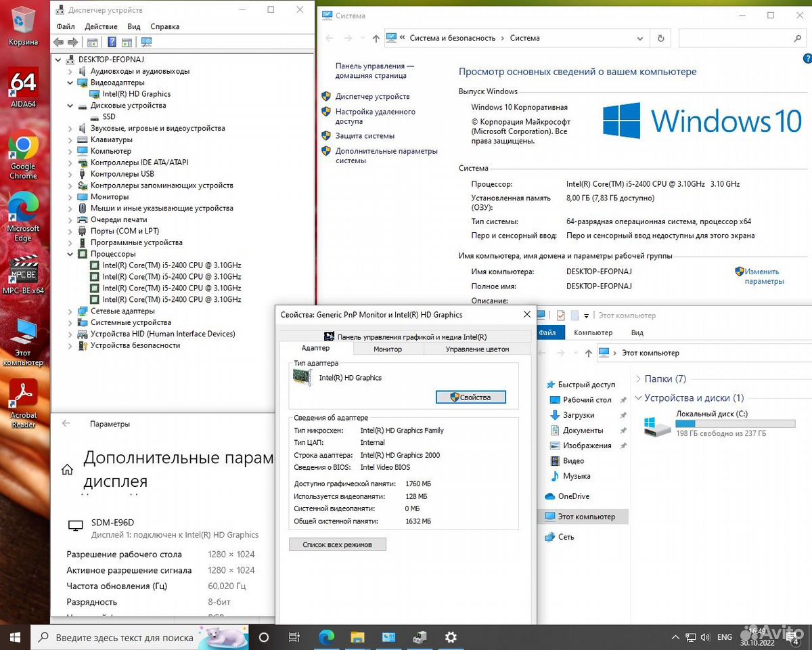Select Intel(R) HD Graphics device in the tree
812x650 pixels.
pos(136,94)
